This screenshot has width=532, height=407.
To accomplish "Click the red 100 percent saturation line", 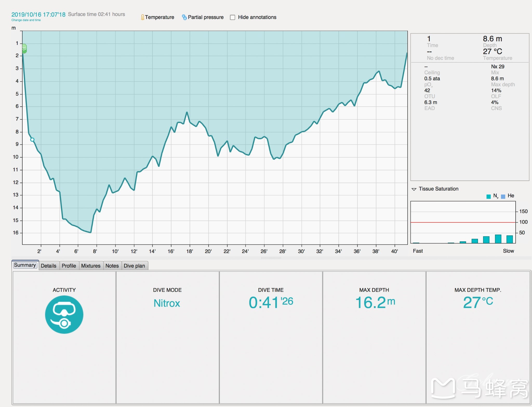I will point(463,222).
